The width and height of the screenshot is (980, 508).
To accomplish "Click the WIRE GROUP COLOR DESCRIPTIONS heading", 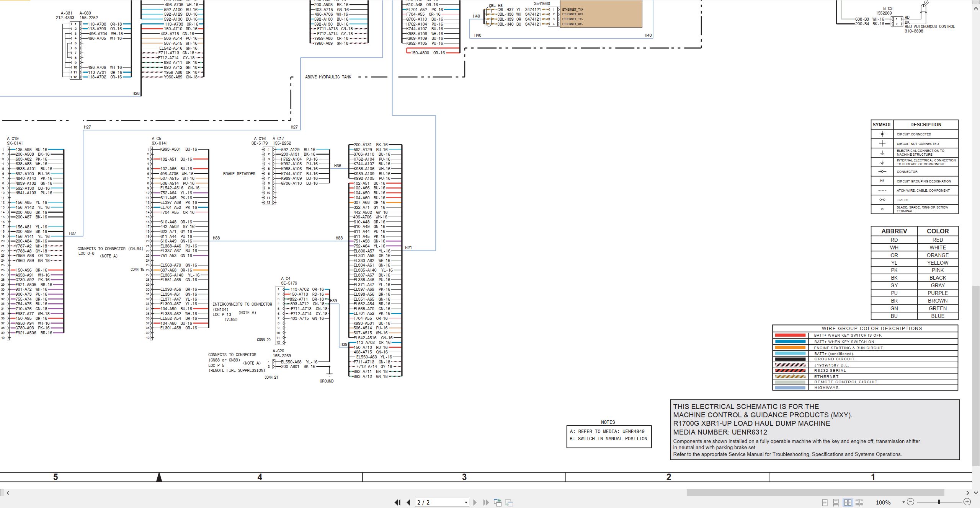I will [x=872, y=328].
